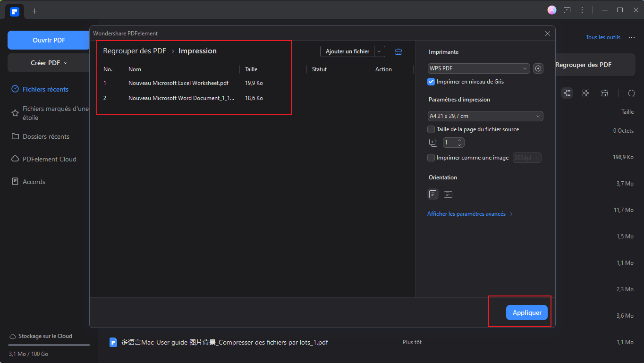
Task: Expand Ajouter un fichier dropdown arrow
Action: pyautogui.click(x=380, y=51)
